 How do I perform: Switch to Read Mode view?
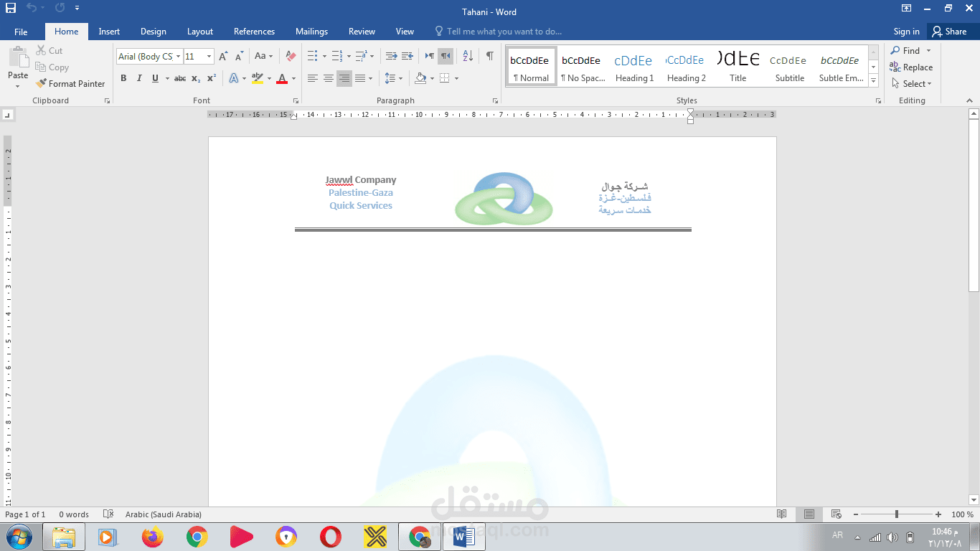tap(782, 514)
